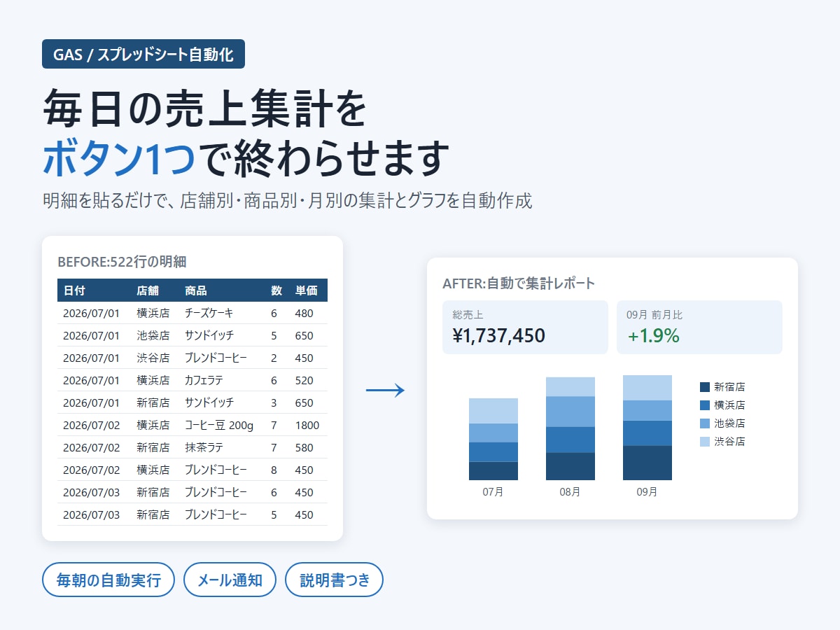This screenshot has height=630, width=840.
Task: Click the BEFORE:522行の明細 title
Action: (122, 262)
